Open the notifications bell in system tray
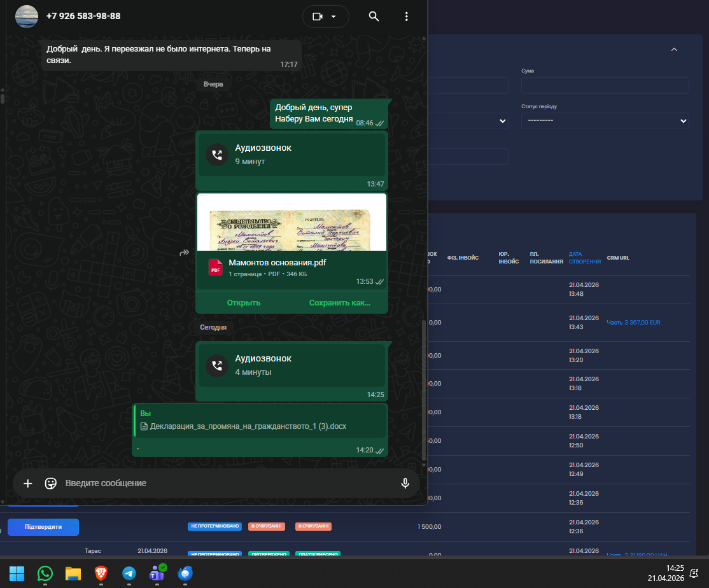Image resolution: width=709 pixels, height=588 pixels. pos(694,573)
